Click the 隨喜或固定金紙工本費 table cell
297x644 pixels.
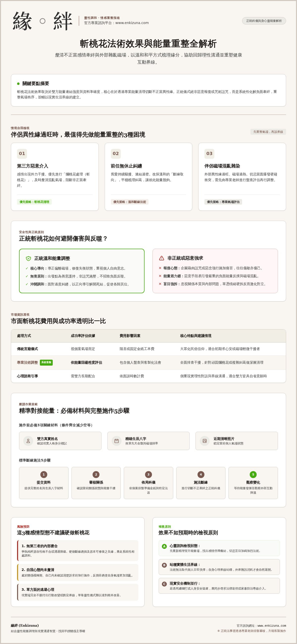[x=137, y=349]
